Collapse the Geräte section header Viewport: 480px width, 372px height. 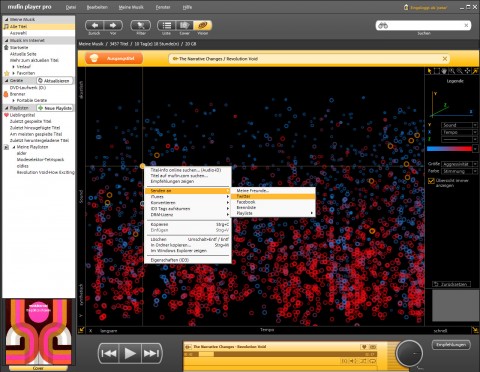pyautogui.click(x=6, y=81)
